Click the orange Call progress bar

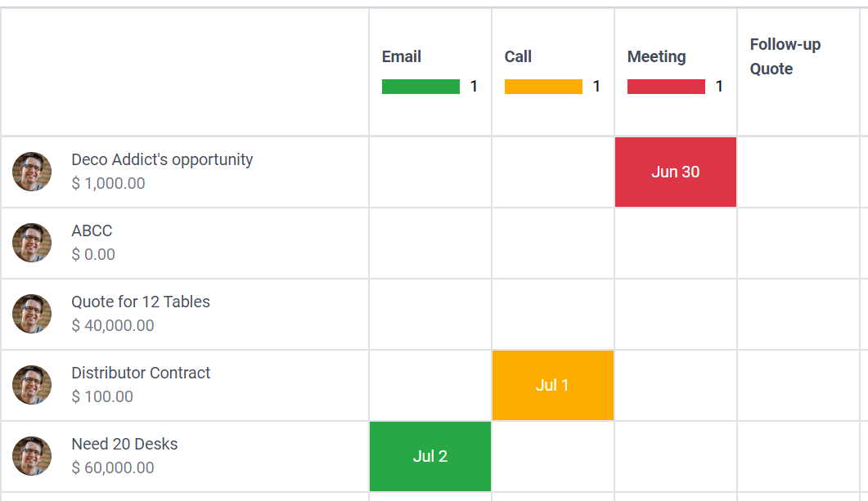(x=543, y=87)
